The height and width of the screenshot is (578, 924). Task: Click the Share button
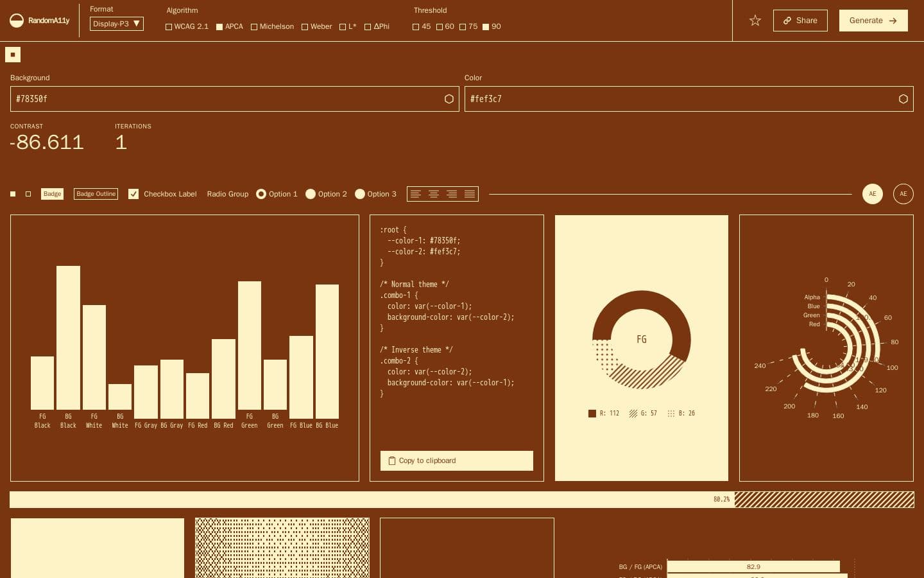pyautogui.click(x=800, y=21)
